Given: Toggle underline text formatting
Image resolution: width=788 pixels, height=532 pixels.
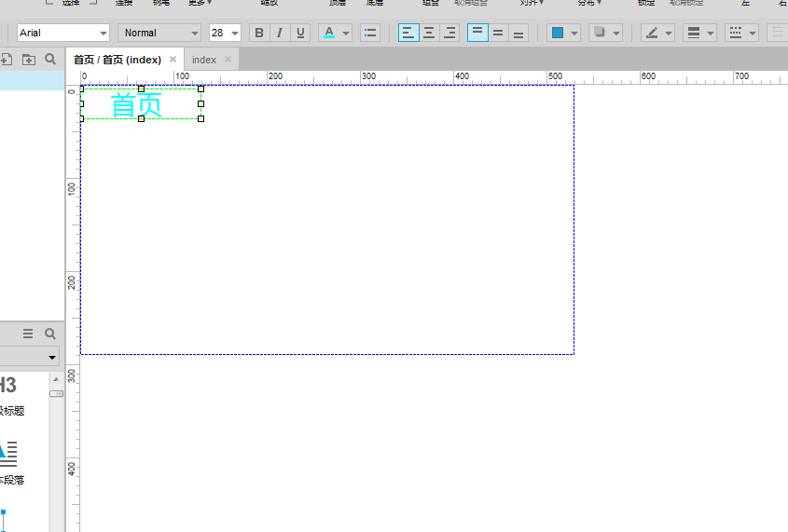Looking at the screenshot, I should click(x=300, y=33).
